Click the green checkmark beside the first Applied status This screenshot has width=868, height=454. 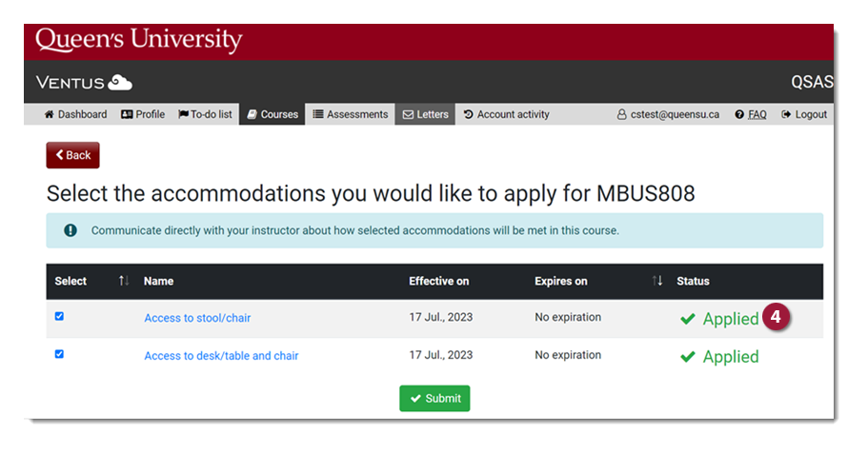(688, 319)
